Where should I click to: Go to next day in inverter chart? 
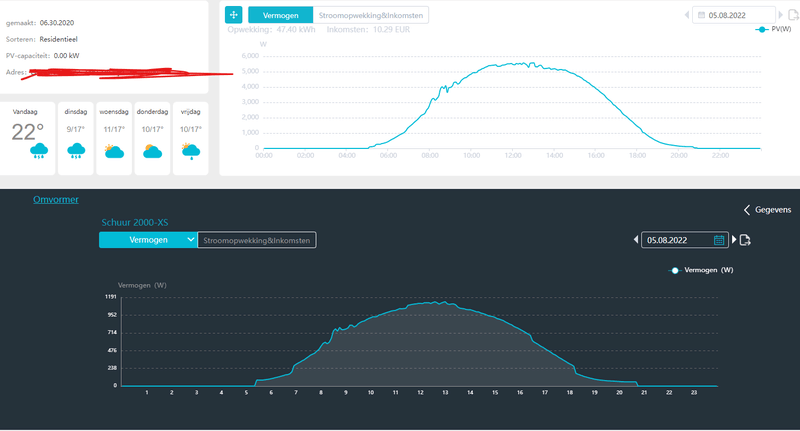coord(734,239)
